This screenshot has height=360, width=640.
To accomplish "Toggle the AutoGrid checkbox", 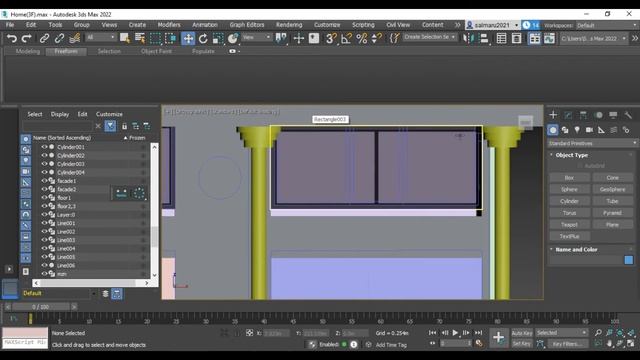I will point(580,166).
